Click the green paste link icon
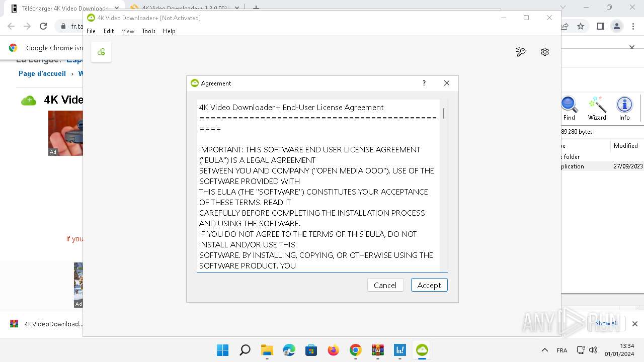The height and width of the screenshot is (362, 644). click(x=101, y=52)
